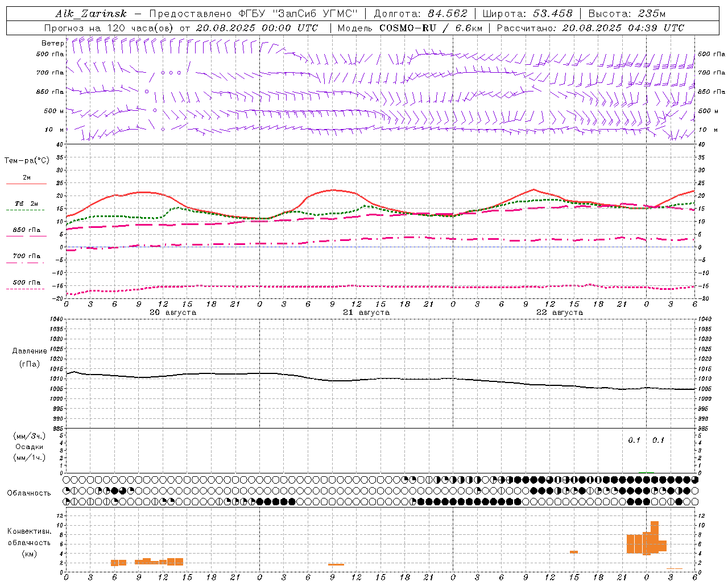Click the 'Td 2м' dew point legend entry

27,203
